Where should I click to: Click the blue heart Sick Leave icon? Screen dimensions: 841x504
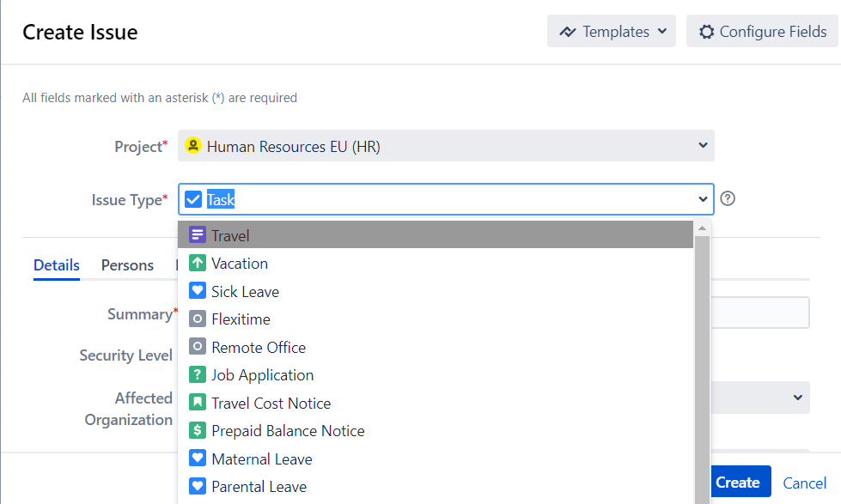198,290
